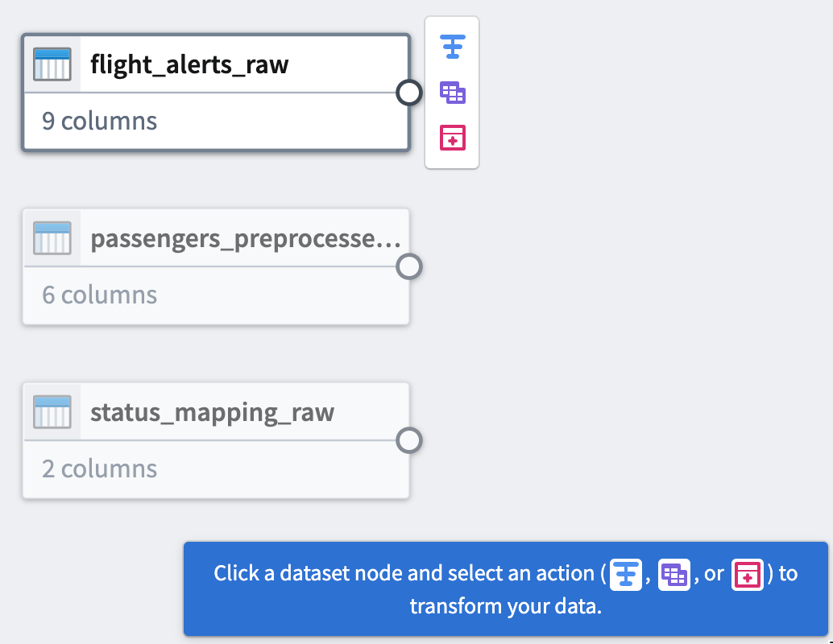Click the table icon on flight_alerts_raw node
The image size is (833, 644).
pos(52,64)
